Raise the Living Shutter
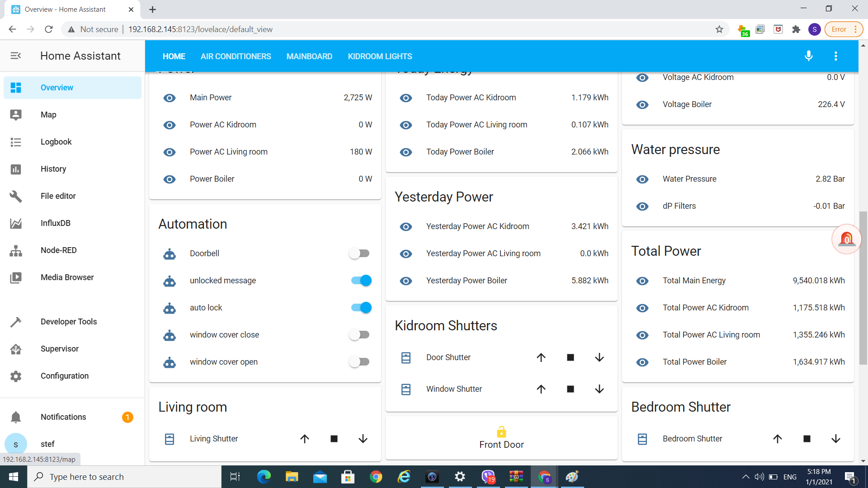The image size is (868, 488). click(x=305, y=439)
